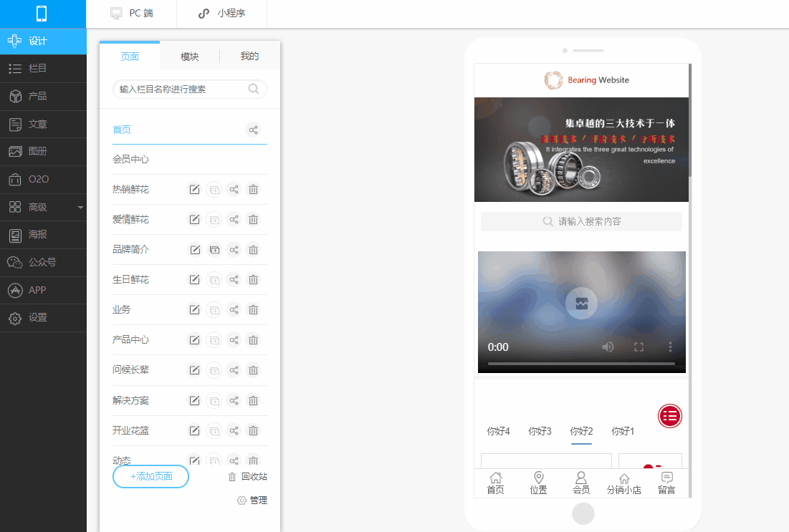Select the 页面 panel tab
Image resolution: width=789 pixels, height=532 pixels.
click(x=130, y=57)
